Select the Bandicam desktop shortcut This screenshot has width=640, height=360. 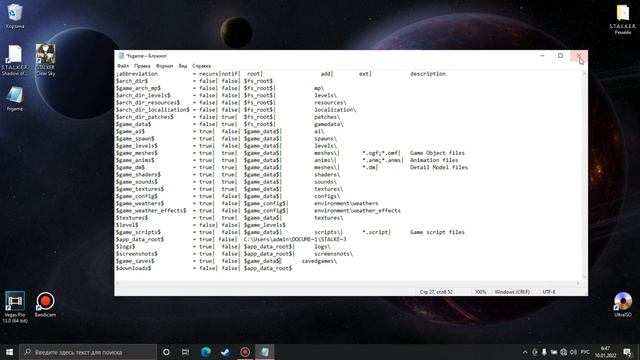45,304
